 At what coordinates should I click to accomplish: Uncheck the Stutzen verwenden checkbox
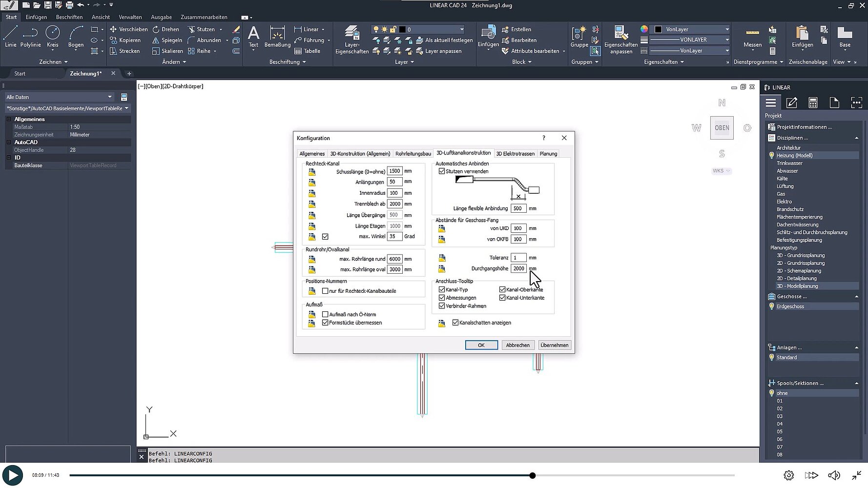[x=442, y=171]
